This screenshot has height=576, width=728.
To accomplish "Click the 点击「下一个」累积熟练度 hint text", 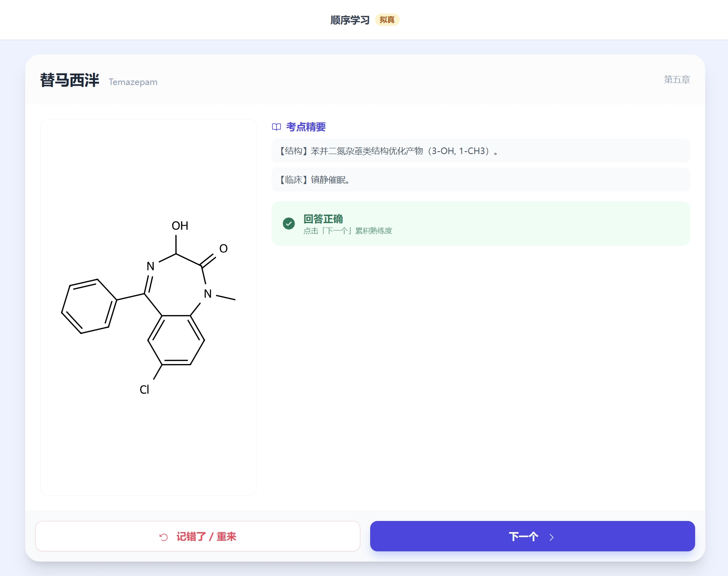I will [348, 231].
